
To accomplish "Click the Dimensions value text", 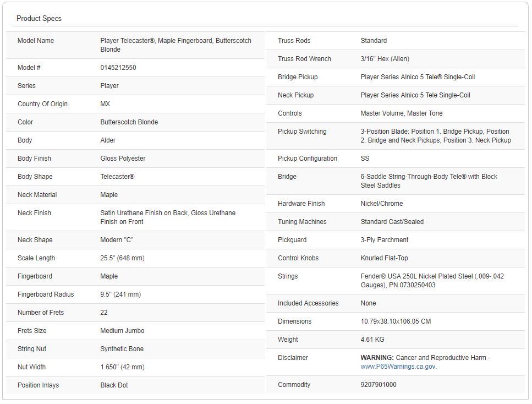I will pyautogui.click(x=394, y=321).
